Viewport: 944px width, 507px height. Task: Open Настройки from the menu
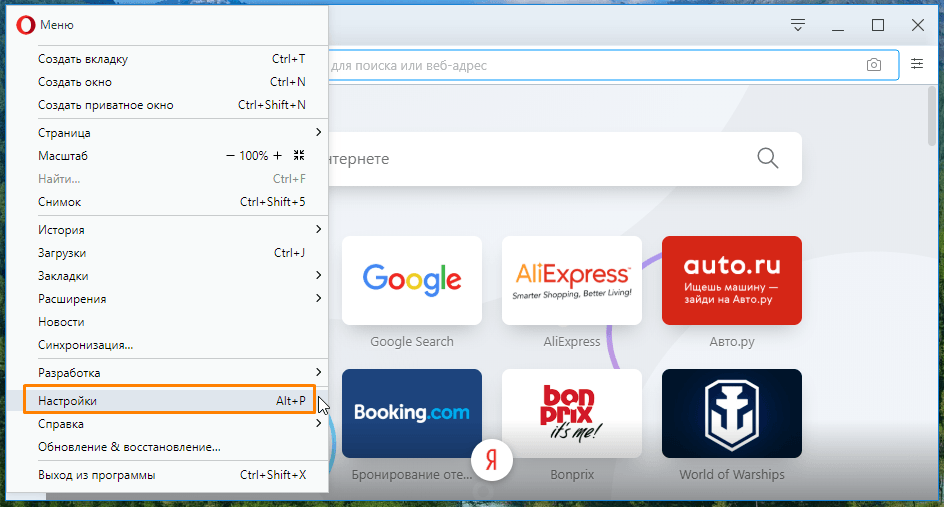click(x=167, y=400)
